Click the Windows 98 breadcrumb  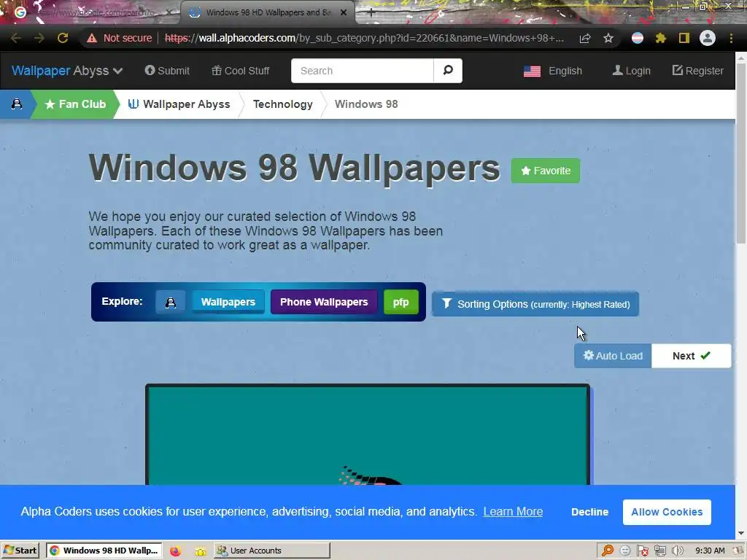[366, 104]
